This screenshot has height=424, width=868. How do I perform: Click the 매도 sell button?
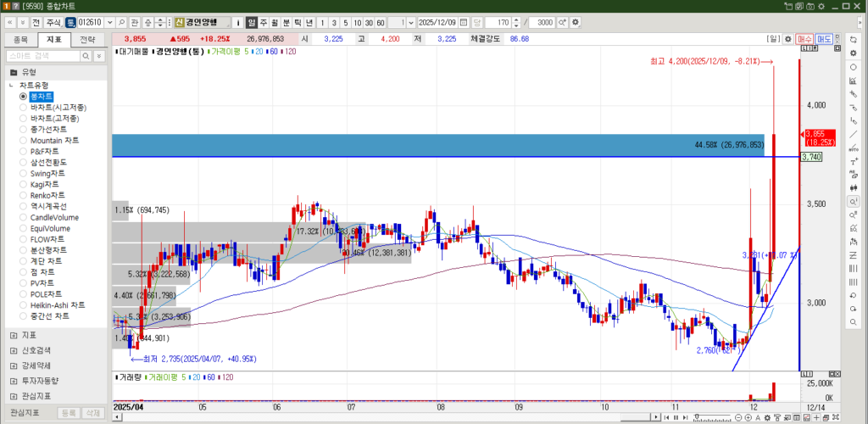click(x=824, y=39)
